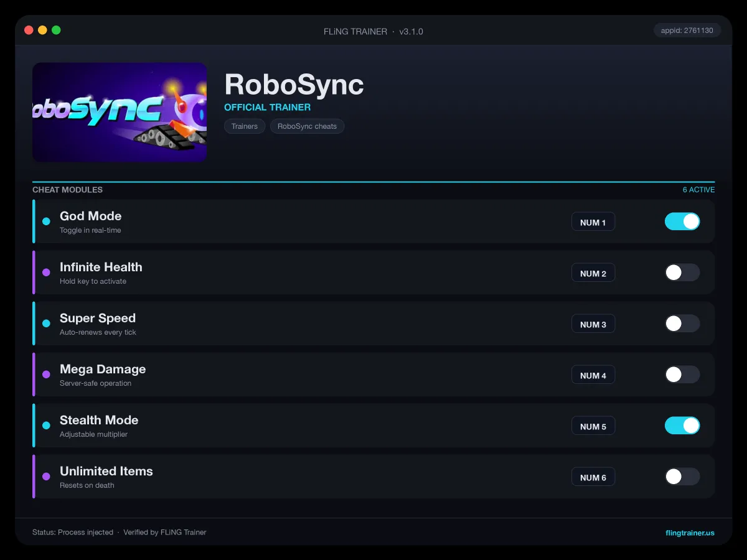Turn on Unlimited Items toggle
The height and width of the screenshot is (560, 747).
point(682,477)
